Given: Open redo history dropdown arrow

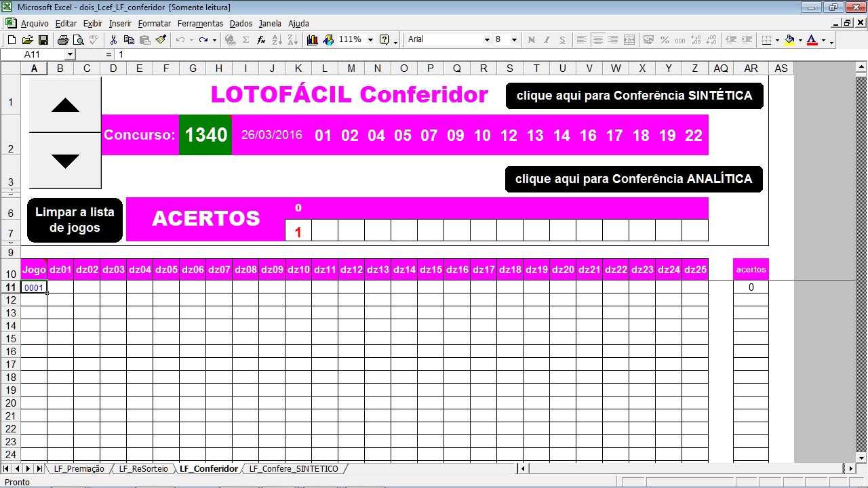Looking at the screenshot, I should [214, 40].
